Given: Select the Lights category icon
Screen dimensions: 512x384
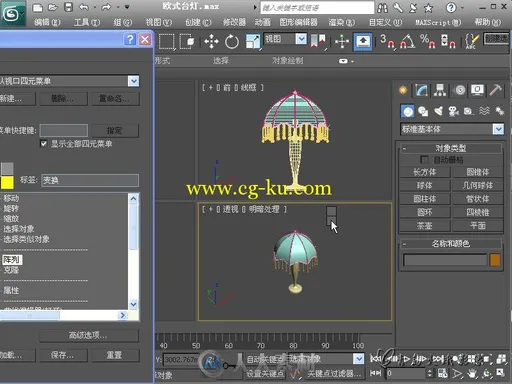Looking at the screenshot, I should coord(439,111).
